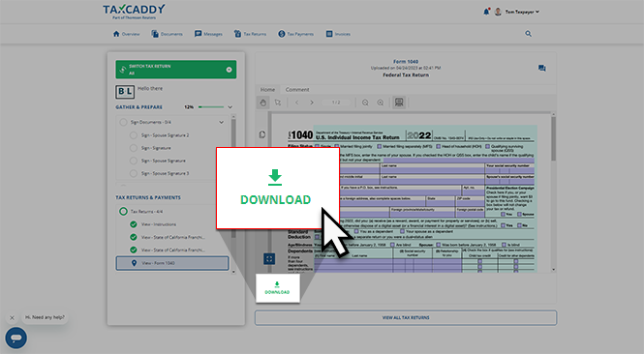Toggle the Tax Returns 4/4 circle
The height and width of the screenshot is (354, 644).
pyautogui.click(x=123, y=211)
